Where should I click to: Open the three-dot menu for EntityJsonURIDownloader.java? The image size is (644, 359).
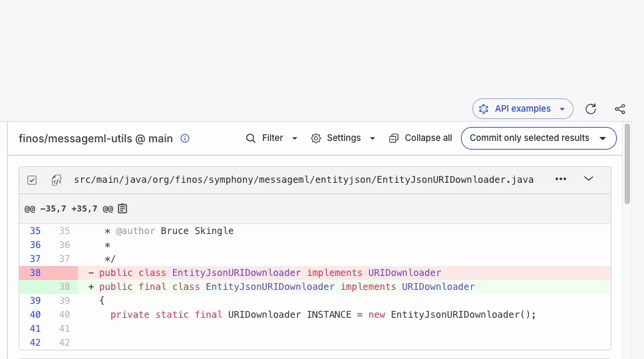561,179
